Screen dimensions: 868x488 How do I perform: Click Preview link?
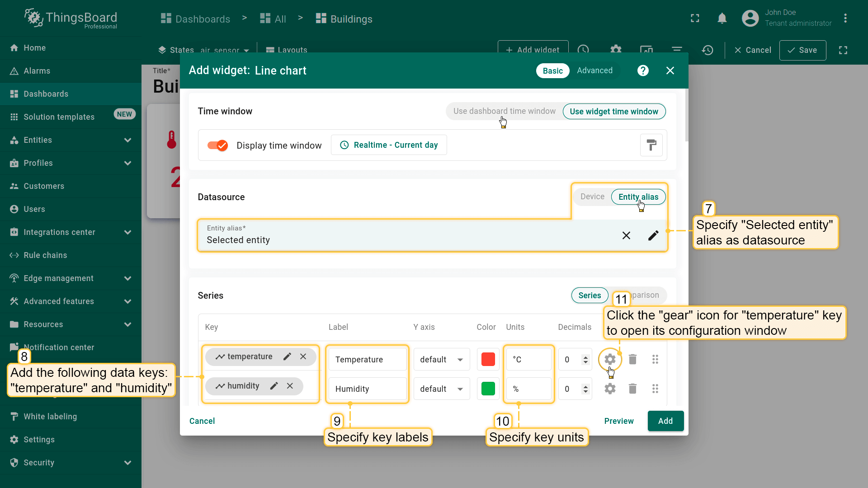tap(618, 421)
